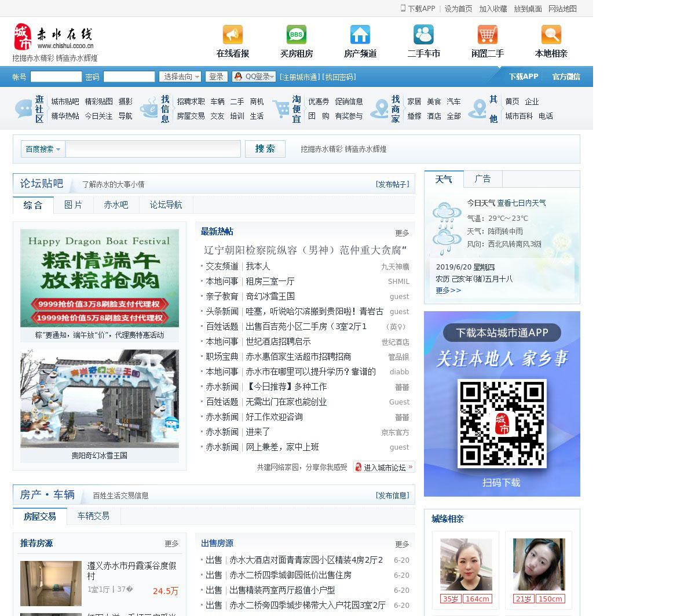Open 本地相亲 magnifier icon
The image size is (695, 616).
coord(551,35)
